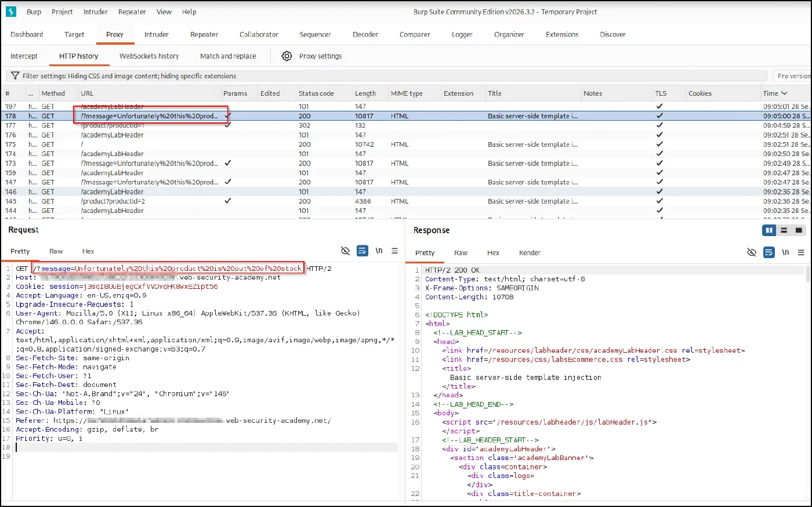Sort history by Status code column

click(x=316, y=93)
